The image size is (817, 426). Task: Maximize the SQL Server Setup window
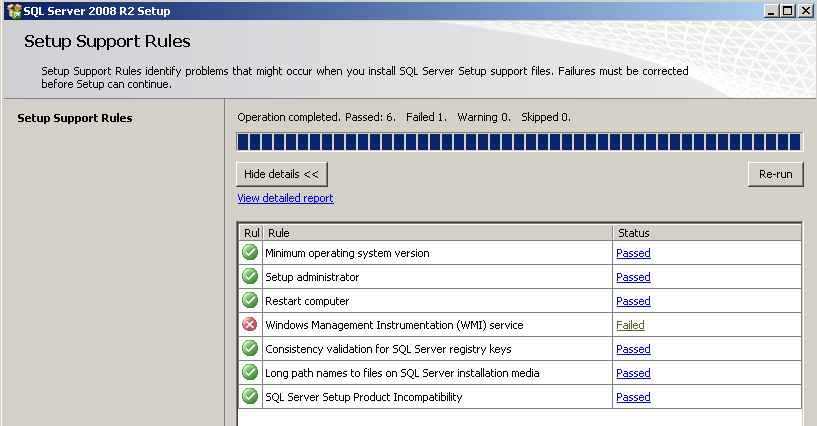pyautogui.click(x=788, y=10)
